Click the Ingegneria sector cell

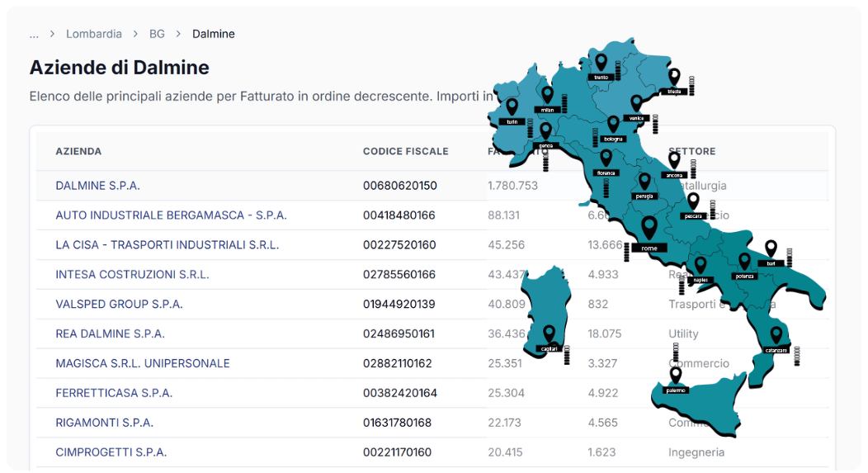[696, 452]
